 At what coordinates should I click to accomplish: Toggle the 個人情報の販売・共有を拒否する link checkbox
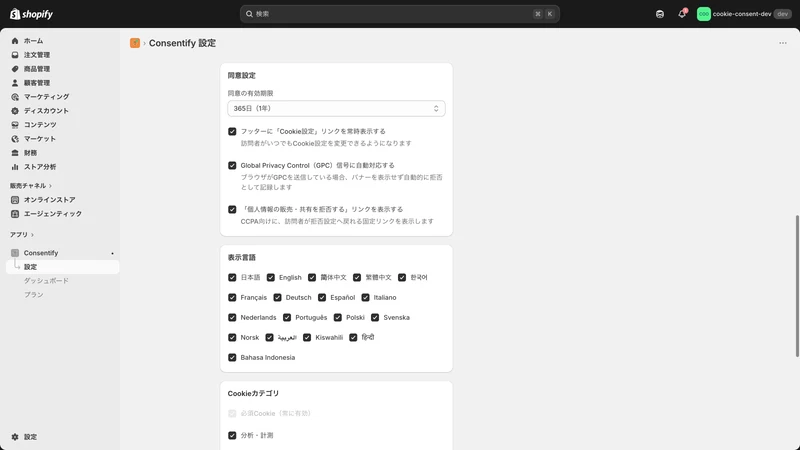[x=232, y=209]
